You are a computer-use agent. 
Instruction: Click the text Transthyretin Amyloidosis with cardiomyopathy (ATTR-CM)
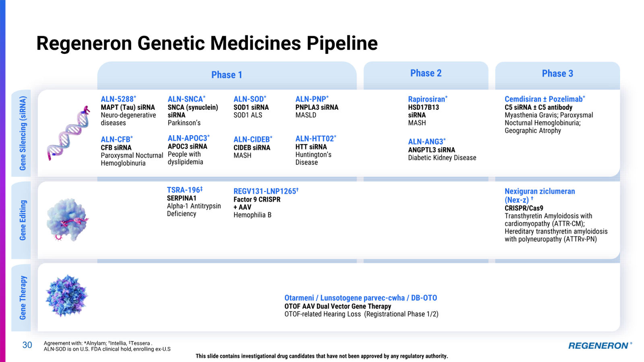(x=548, y=220)
